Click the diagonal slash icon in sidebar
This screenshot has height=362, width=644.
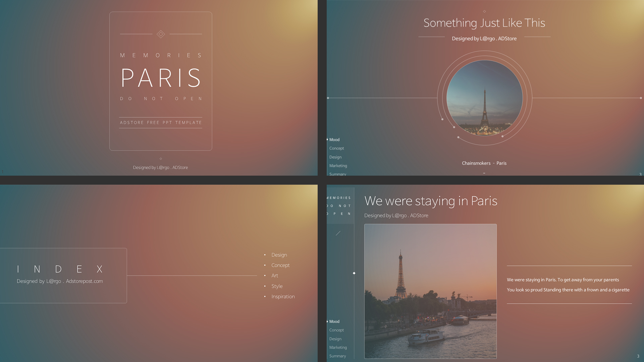pyautogui.click(x=338, y=233)
